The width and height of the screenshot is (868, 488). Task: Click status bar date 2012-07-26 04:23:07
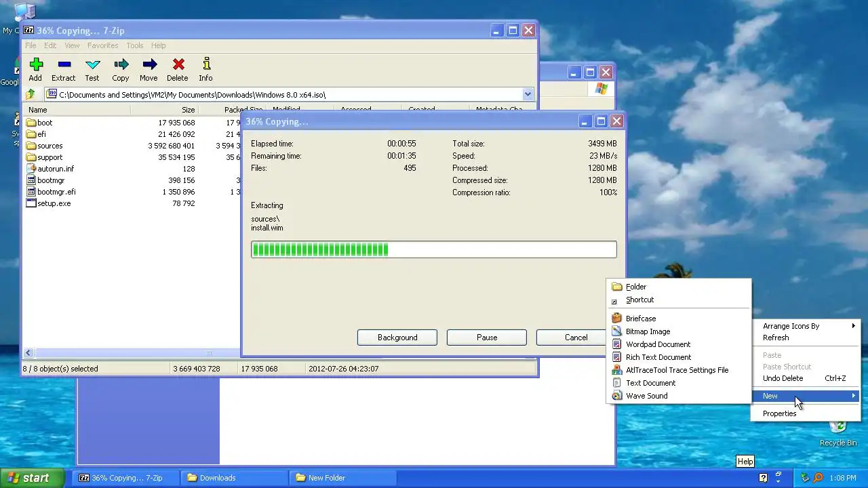343,369
